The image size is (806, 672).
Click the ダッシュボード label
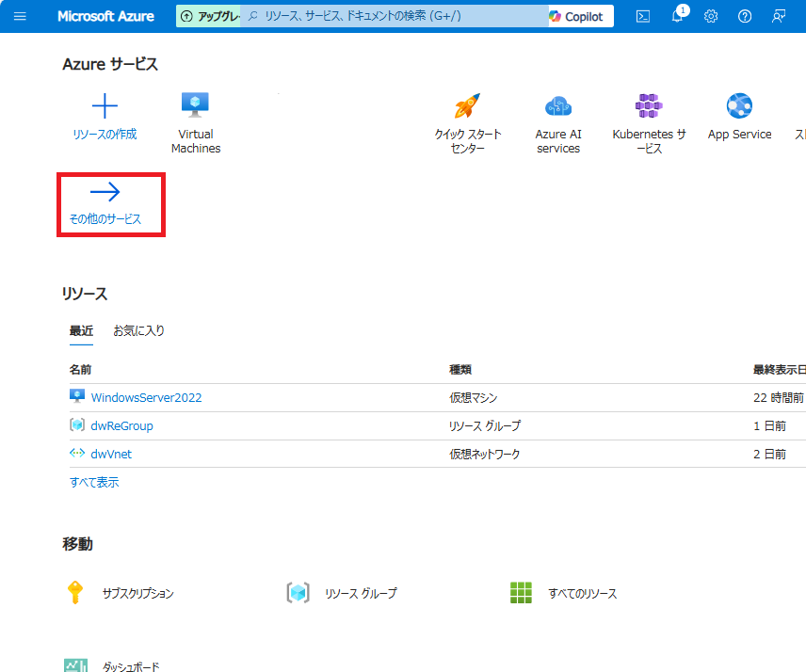click(131, 666)
